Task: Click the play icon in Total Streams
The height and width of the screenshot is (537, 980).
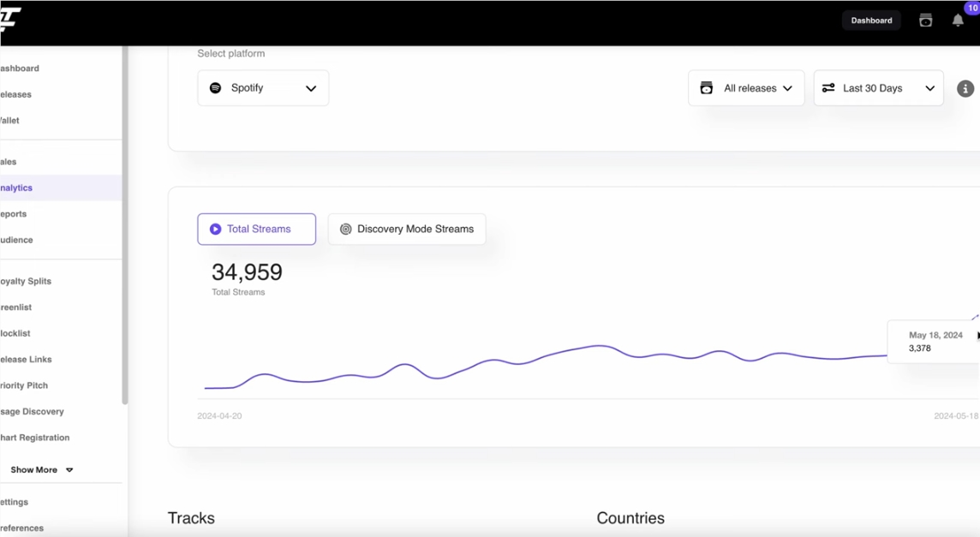Action: [x=216, y=230]
